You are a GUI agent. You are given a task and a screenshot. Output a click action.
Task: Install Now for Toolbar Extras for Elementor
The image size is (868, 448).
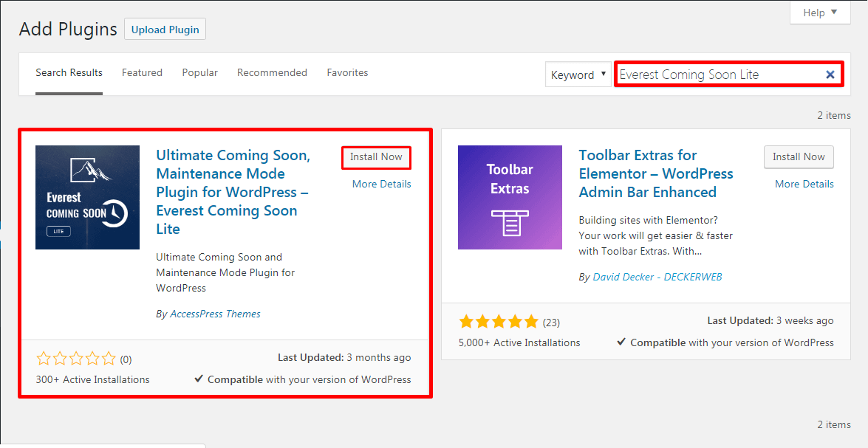(799, 157)
